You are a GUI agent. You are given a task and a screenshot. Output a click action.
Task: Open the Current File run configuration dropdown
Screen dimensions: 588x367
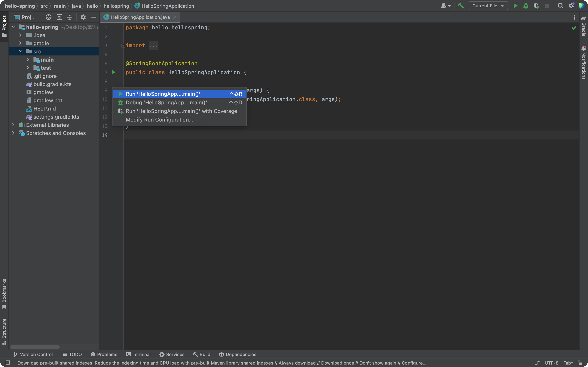click(x=488, y=6)
